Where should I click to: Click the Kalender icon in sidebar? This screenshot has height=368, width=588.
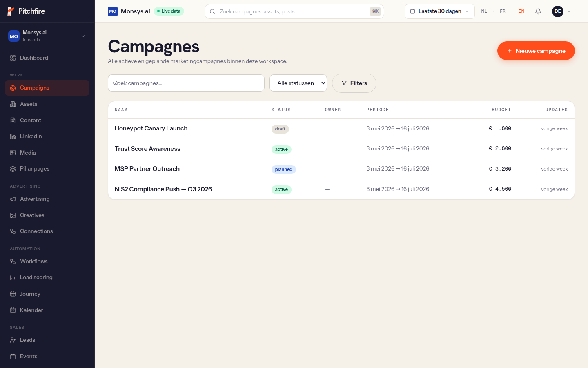[x=13, y=310]
